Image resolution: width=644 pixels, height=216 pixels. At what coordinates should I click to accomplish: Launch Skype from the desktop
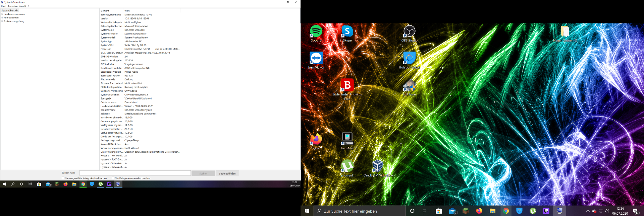347,33
